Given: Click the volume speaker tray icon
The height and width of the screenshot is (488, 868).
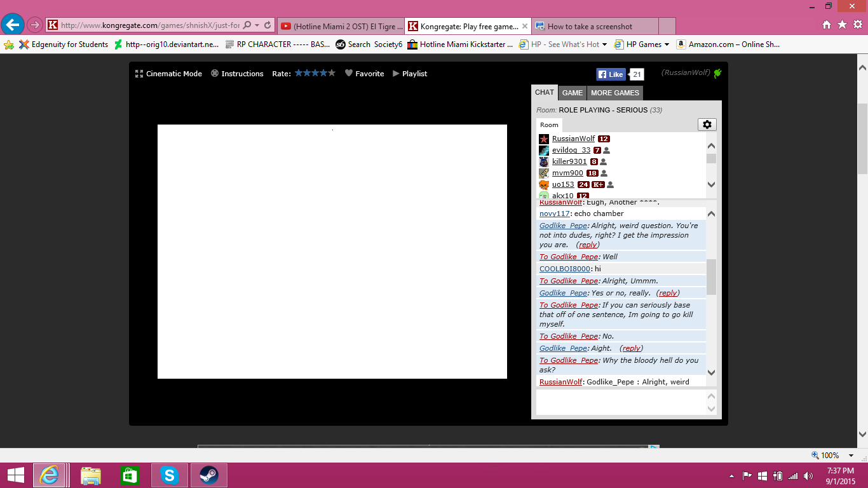Looking at the screenshot, I should click(808, 475).
